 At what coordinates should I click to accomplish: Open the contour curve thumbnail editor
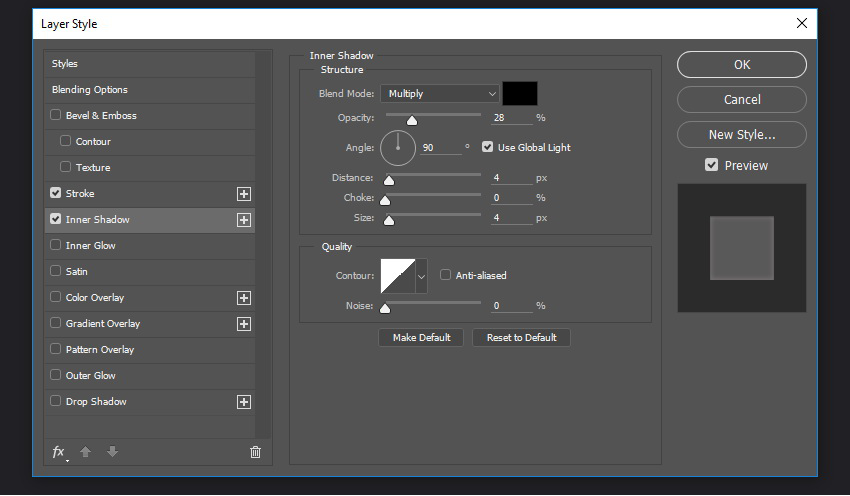point(398,276)
